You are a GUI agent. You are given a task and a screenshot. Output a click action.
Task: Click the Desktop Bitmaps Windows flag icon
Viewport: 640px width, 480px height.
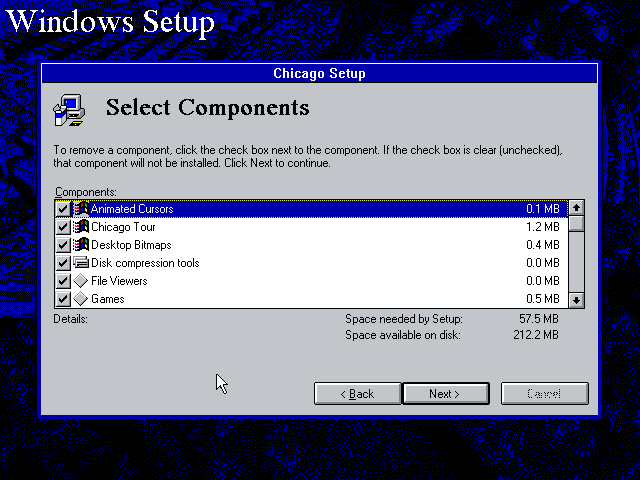(x=81, y=244)
